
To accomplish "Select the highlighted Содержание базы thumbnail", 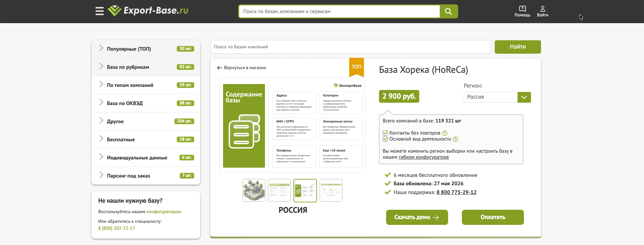I will coord(305,190).
